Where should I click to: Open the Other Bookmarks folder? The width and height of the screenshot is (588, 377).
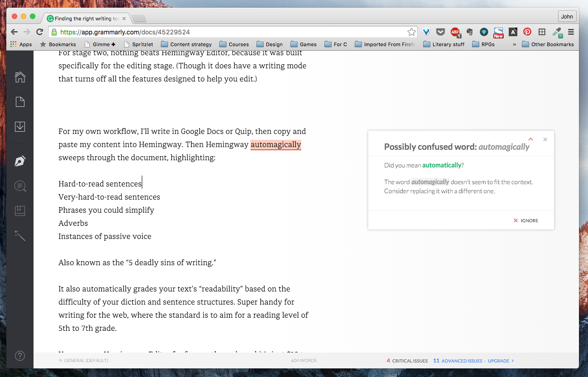pos(548,44)
